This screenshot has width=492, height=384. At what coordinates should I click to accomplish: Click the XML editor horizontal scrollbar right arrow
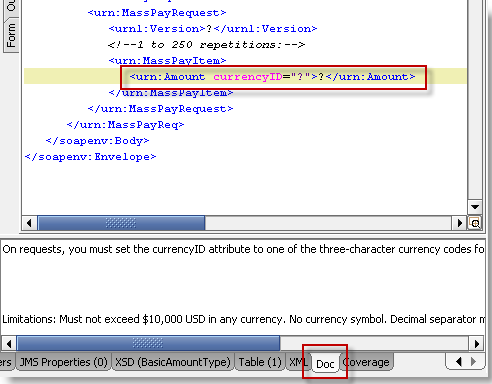point(460,223)
